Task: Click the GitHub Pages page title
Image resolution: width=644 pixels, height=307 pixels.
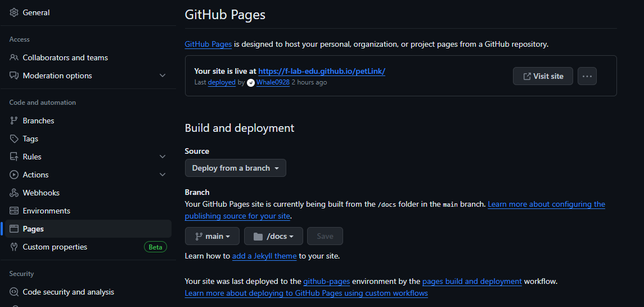Action: pyautogui.click(x=225, y=15)
